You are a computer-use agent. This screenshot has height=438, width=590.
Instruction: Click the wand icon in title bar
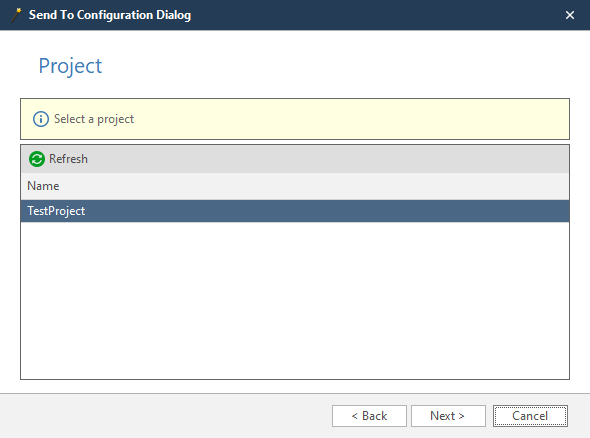point(16,15)
